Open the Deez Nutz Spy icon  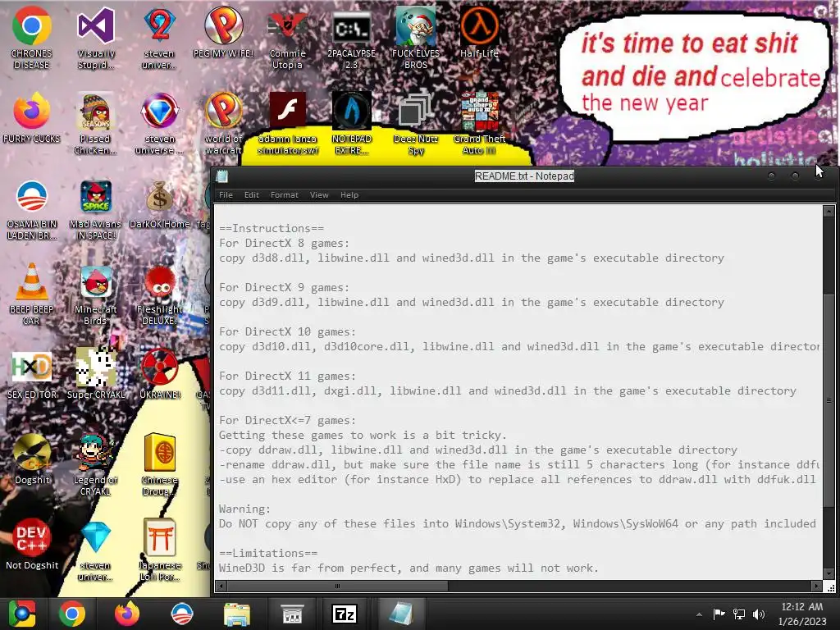(416, 123)
